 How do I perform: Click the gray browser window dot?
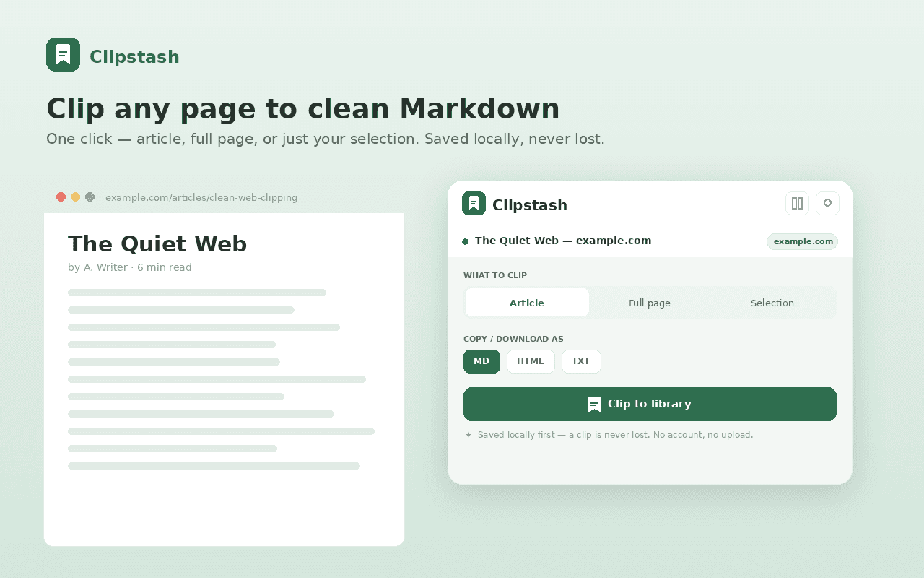pos(90,197)
